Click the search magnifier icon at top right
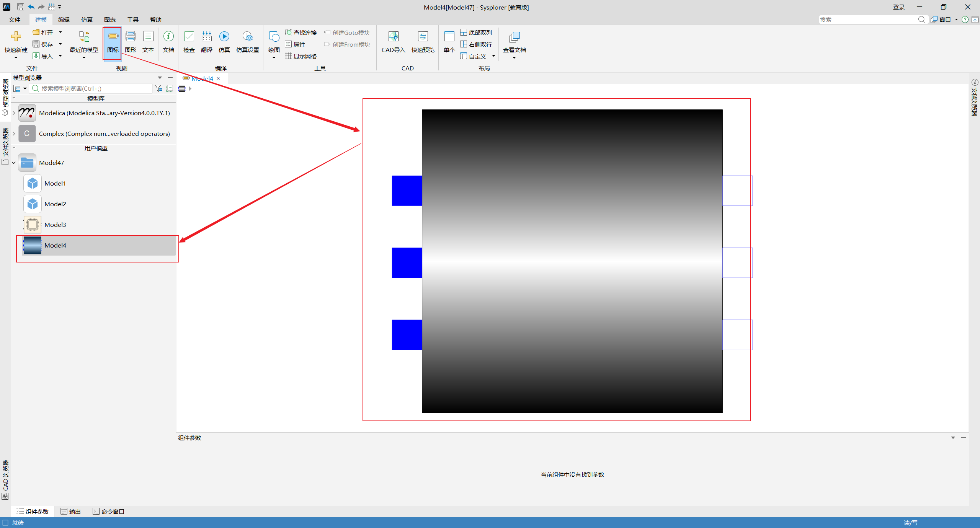The height and width of the screenshot is (528, 980). point(922,20)
